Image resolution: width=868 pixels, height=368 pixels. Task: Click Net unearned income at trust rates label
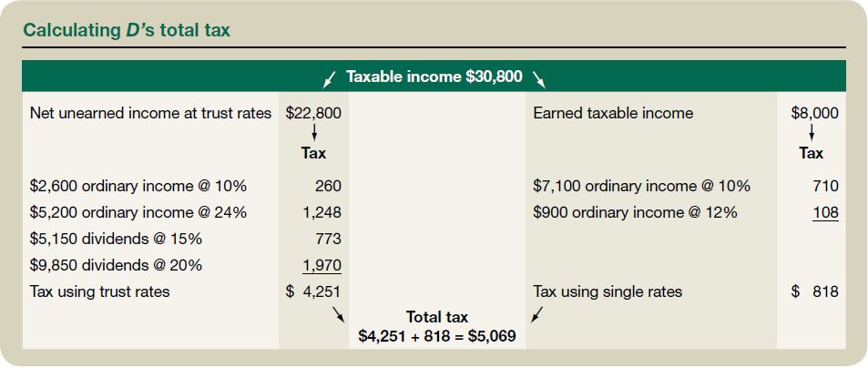[150, 113]
